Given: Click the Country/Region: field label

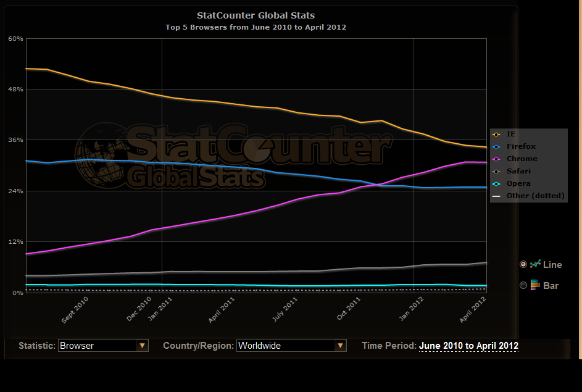Looking at the screenshot, I should 198,346.
